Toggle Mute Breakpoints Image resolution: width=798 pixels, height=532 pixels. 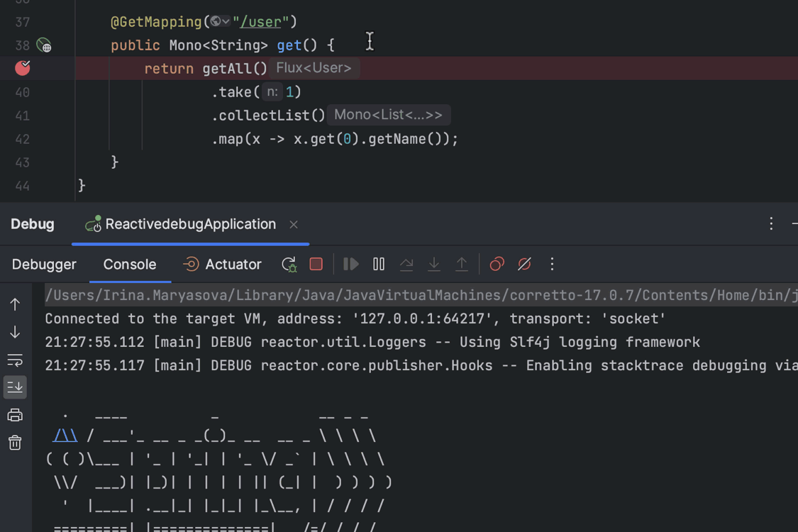coord(524,264)
